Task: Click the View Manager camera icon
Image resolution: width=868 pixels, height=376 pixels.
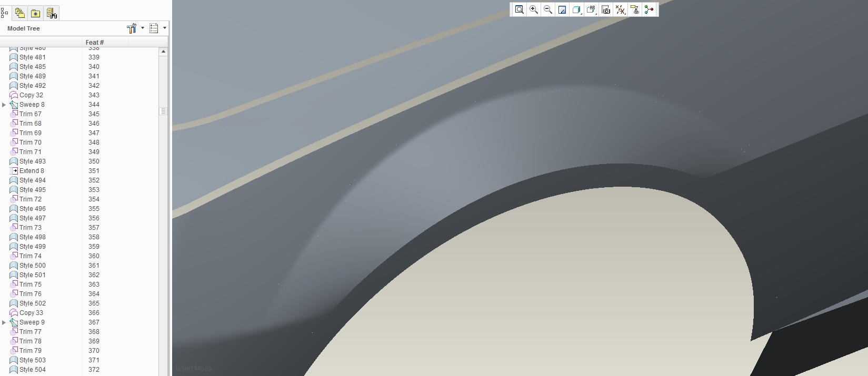Action: click(x=606, y=9)
